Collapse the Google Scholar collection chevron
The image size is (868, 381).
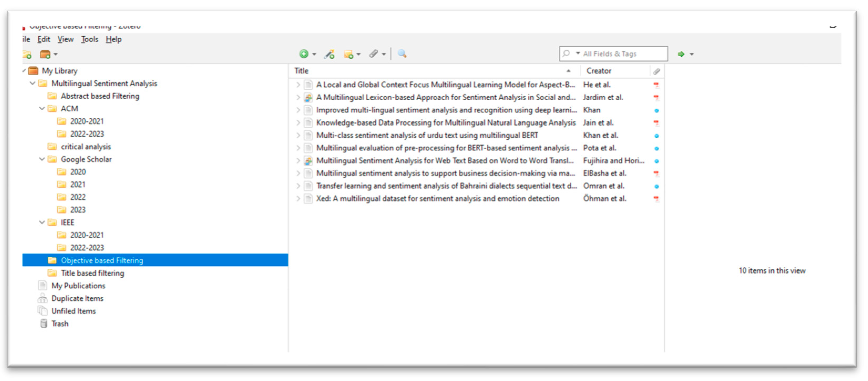click(42, 159)
